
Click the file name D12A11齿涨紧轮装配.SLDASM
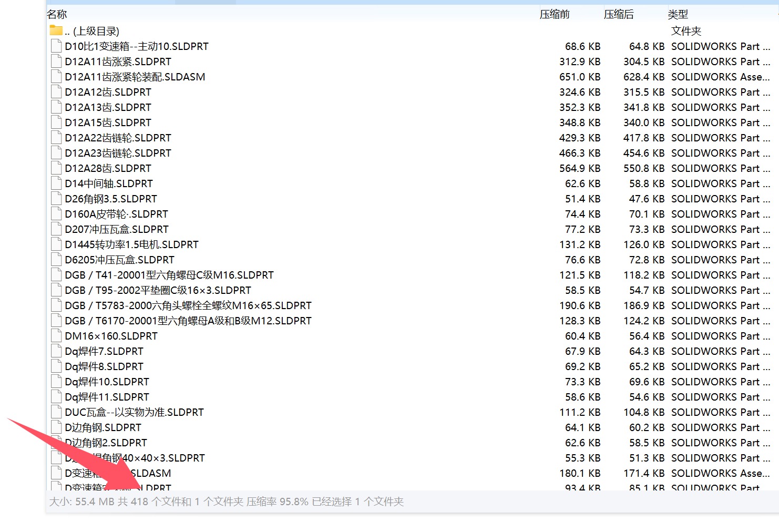pos(135,77)
